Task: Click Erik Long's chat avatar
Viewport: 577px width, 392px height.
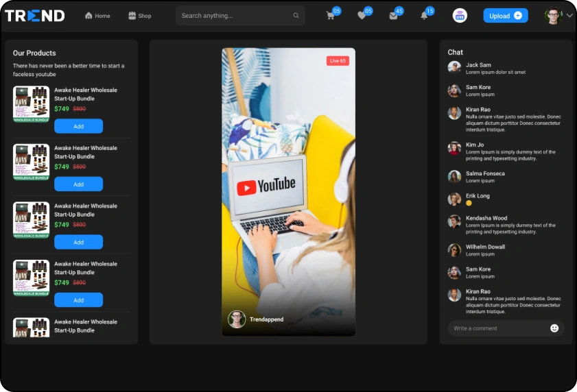Action: 454,199
